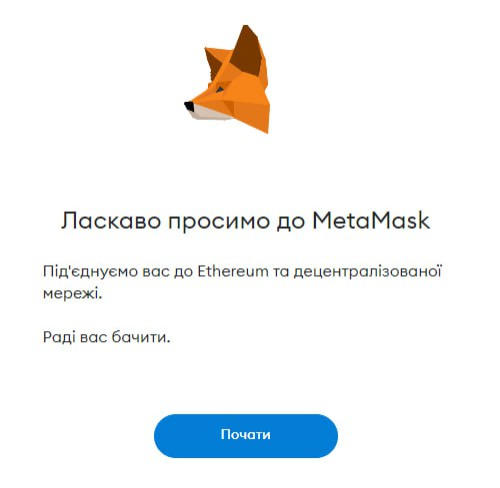Screen dimensions: 500x488
Task: Click the fox's black nose
Action: click(x=189, y=106)
